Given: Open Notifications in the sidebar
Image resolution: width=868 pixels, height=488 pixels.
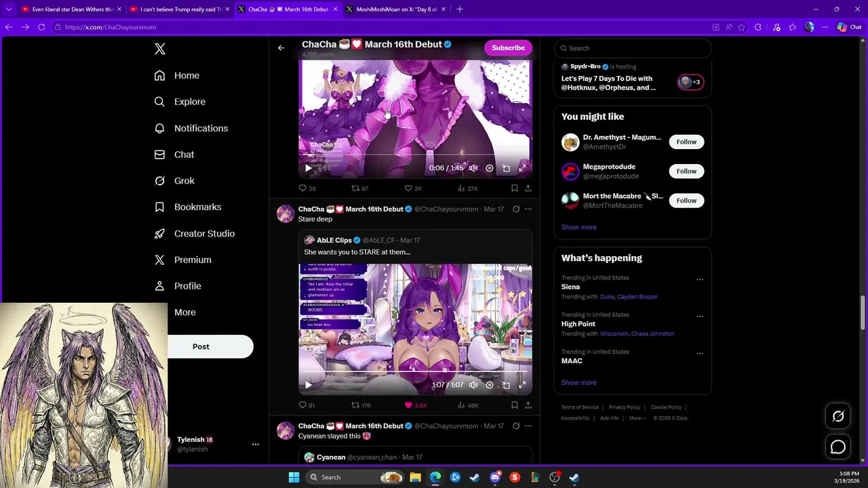Looking at the screenshot, I should (x=191, y=128).
